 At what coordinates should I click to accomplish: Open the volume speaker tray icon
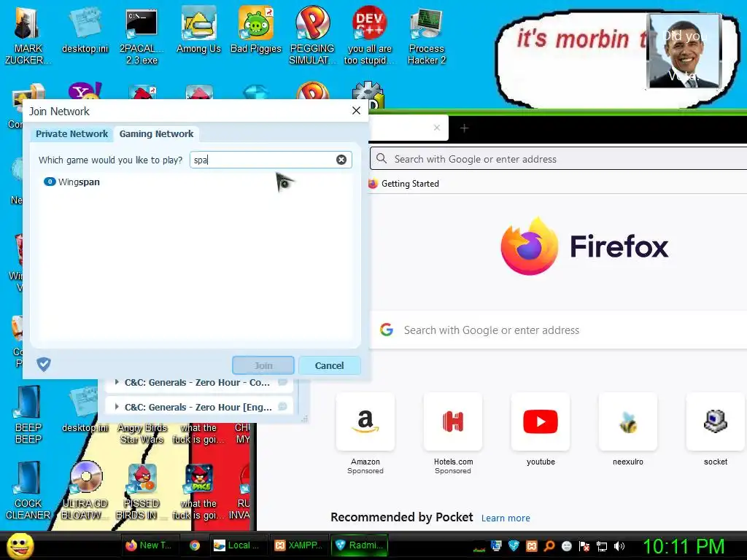(x=619, y=546)
